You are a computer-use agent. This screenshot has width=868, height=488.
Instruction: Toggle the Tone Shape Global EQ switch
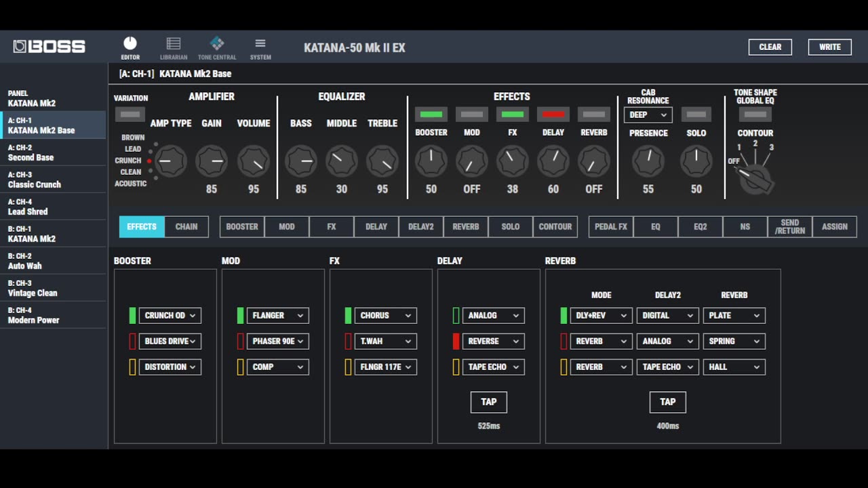click(755, 115)
